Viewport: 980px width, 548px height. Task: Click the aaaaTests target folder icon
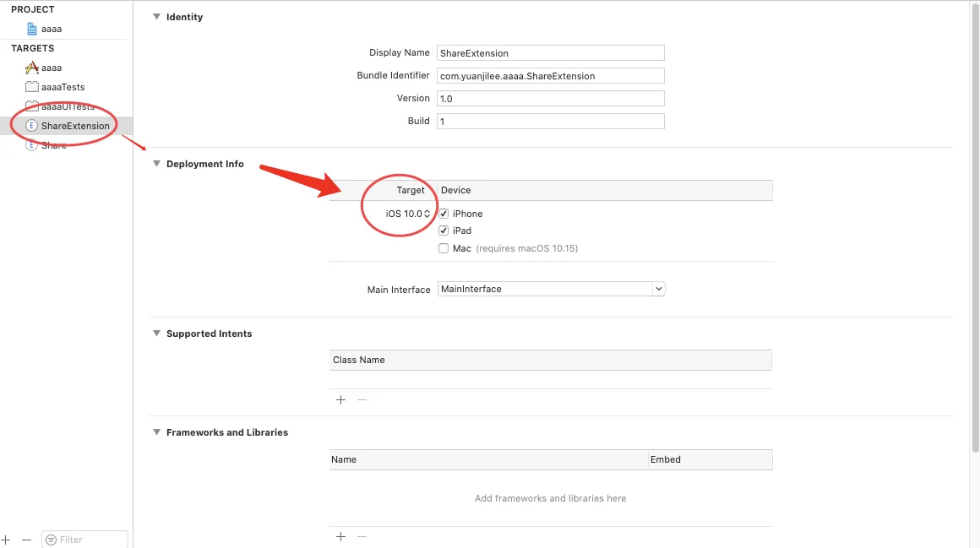tap(32, 87)
